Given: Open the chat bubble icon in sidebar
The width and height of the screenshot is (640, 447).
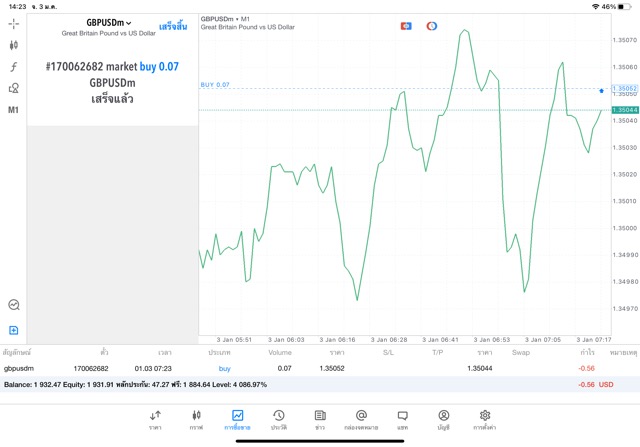Looking at the screenshot, I should 14,305.
